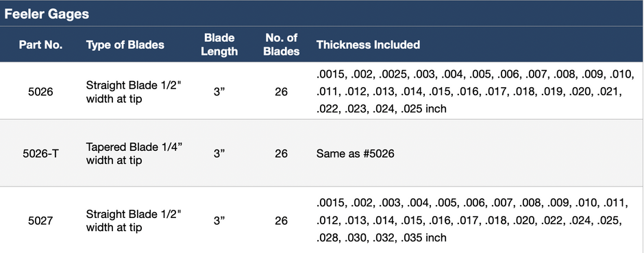The image size is (644, 253).
Task: Click the No. of Blades header
Action: tap(282, 45)
